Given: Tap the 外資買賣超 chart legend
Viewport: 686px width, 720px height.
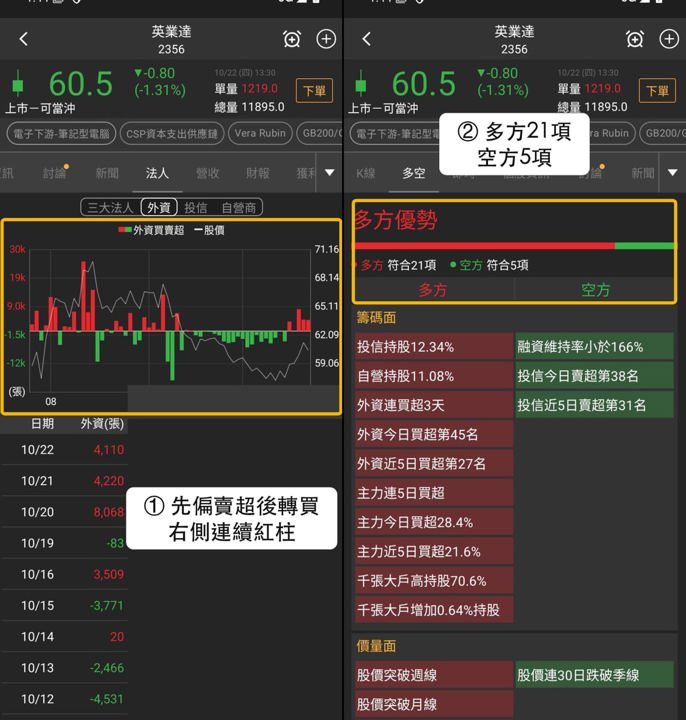Looking at the screenshot, I should tap(151, 230).
